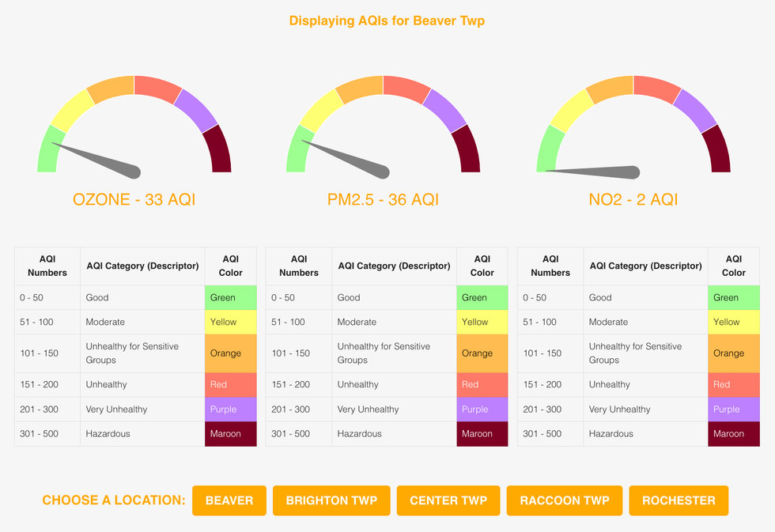Click the orange segment of the PM2.5 gauge
Screen dimensions: 775x532
(x=361, y=89)
